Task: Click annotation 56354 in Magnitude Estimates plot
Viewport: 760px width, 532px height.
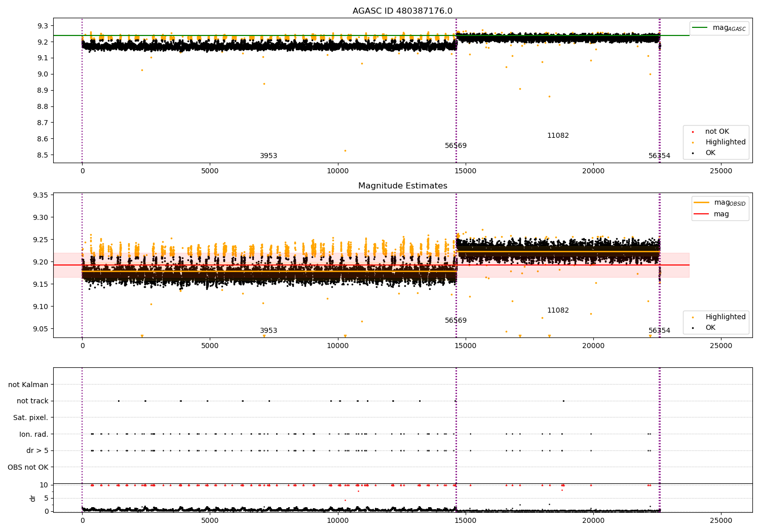Action: 659,331
